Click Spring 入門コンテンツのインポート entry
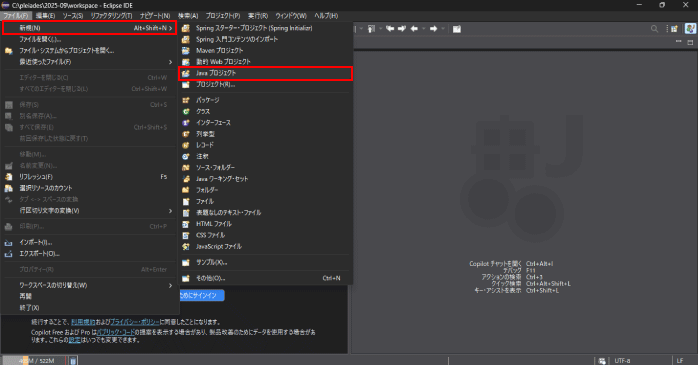Screen dimensions: 698x365 (265, 39)
